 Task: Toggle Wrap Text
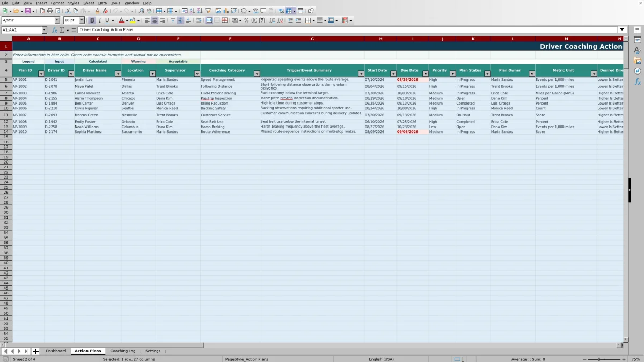[199, 20]
